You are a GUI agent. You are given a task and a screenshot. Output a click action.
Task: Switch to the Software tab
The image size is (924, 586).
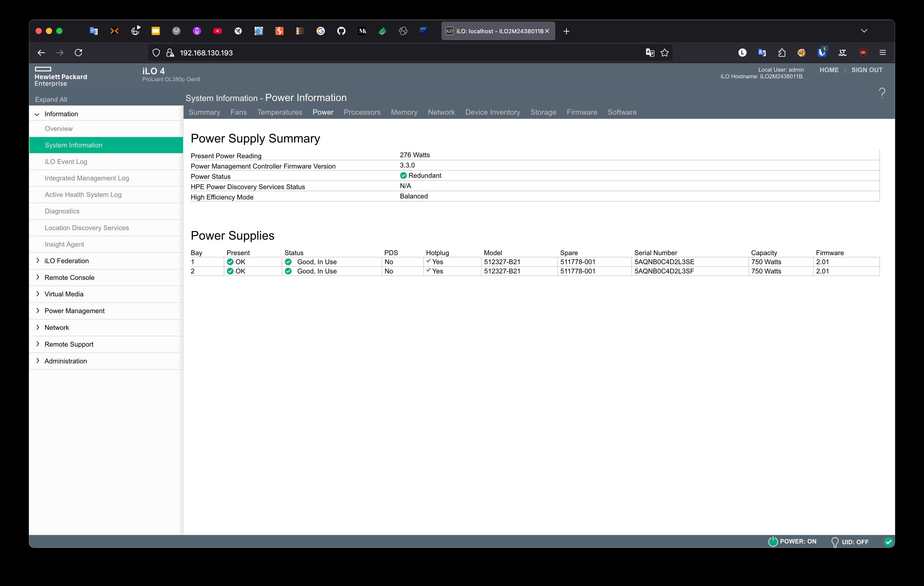pyautogui.click(x=622, y=112)
